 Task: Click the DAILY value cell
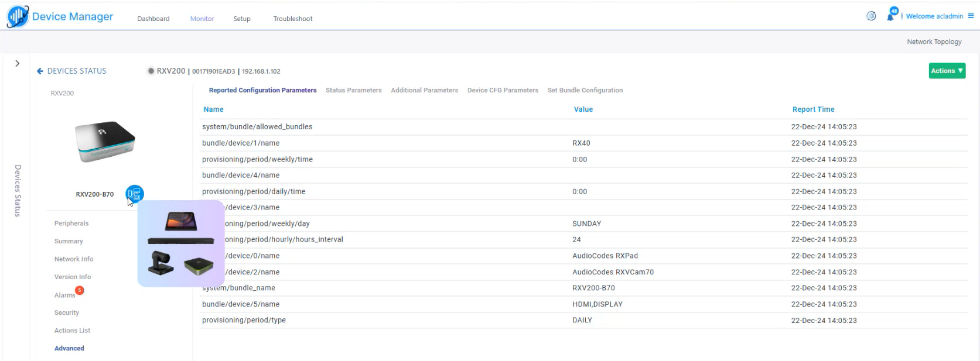582,320
